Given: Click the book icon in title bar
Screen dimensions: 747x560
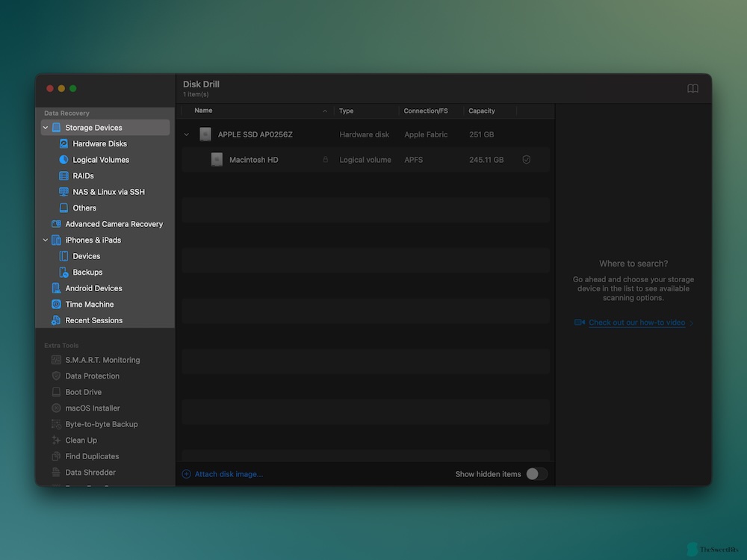Looking at the screenshot, I should coord(692,89).
